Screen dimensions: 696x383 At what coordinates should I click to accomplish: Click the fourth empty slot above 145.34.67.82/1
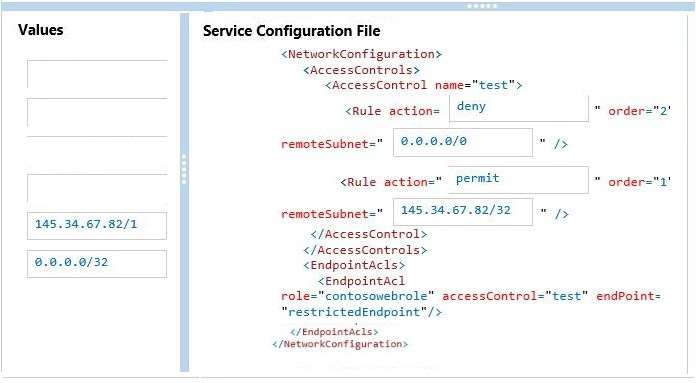(97, 188)
